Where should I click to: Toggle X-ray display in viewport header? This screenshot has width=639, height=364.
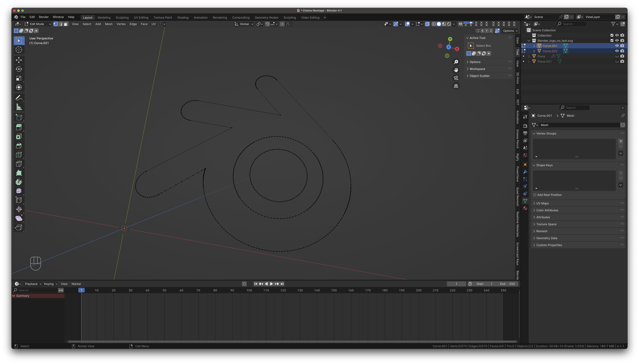pyautogui.click(x=427, y=24)
